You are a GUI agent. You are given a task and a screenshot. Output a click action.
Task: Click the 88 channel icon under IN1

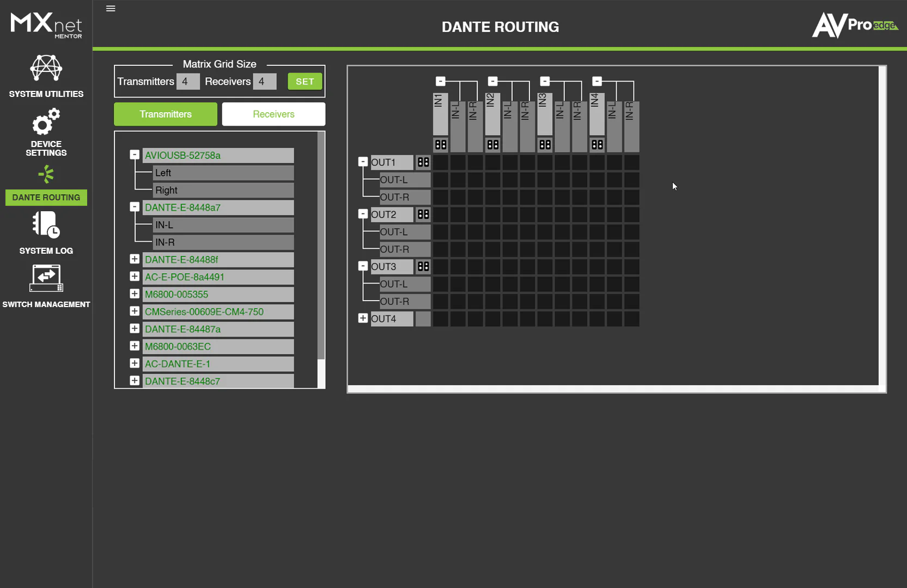tap(441, 145)
